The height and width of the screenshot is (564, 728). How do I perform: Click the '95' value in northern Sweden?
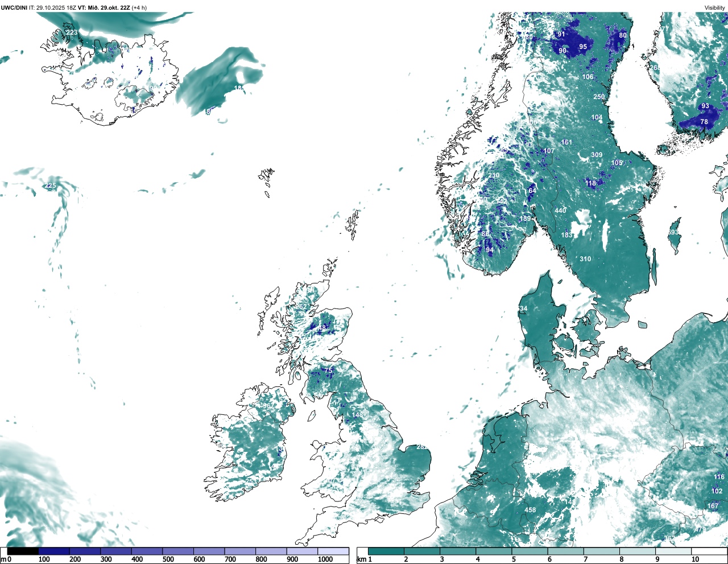coord(583,47)
